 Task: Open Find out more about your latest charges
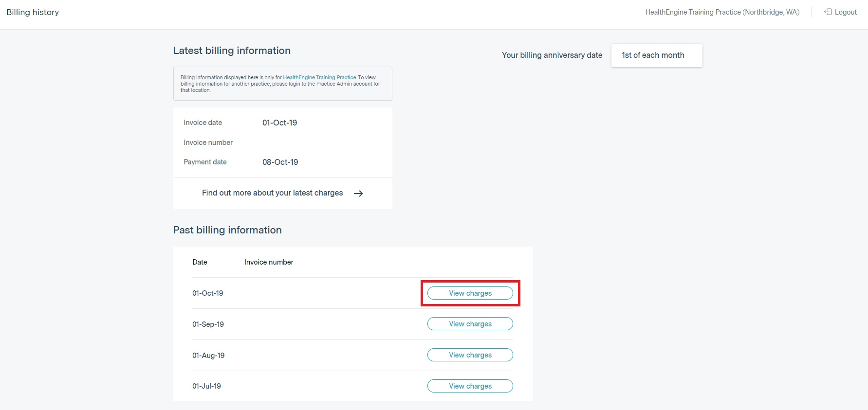point(282,193)
